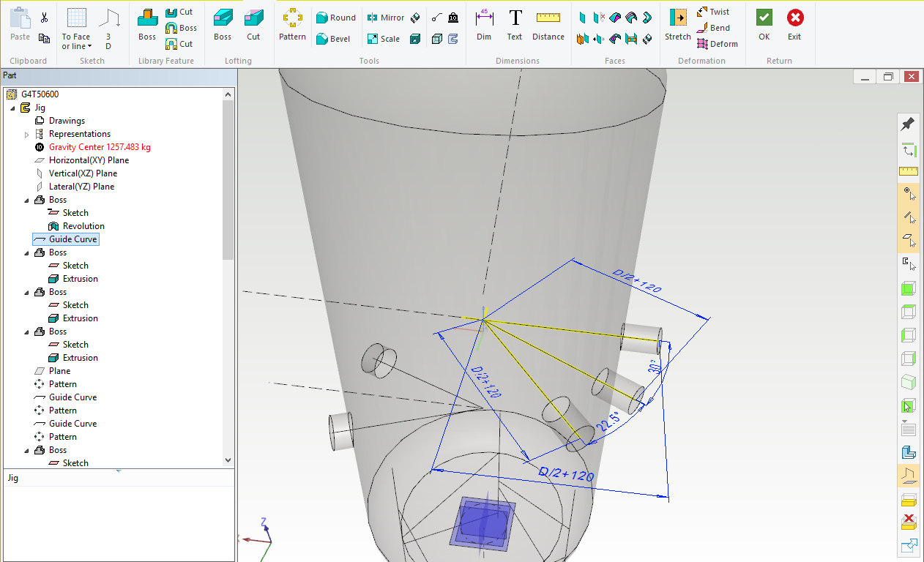Expand the Representations tree node
The height and width of the screenshot is (562, 924).
point(27,135)
